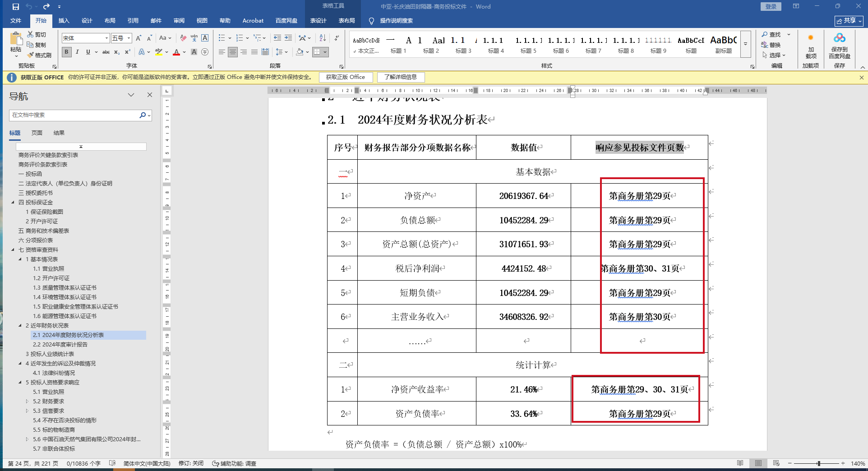Click the Paste (粘贴) clipboard icon
This screenshot has width=868, height=471.
click(16, 39)
